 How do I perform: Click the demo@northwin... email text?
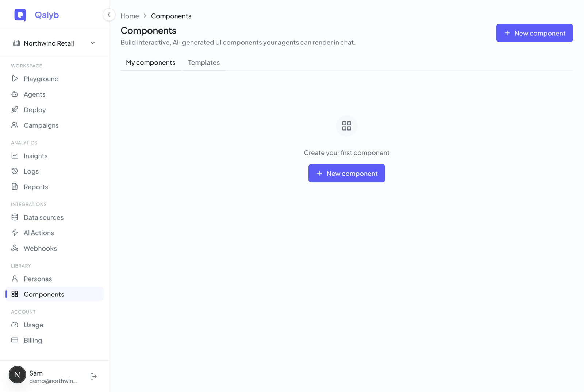[53, 381]
